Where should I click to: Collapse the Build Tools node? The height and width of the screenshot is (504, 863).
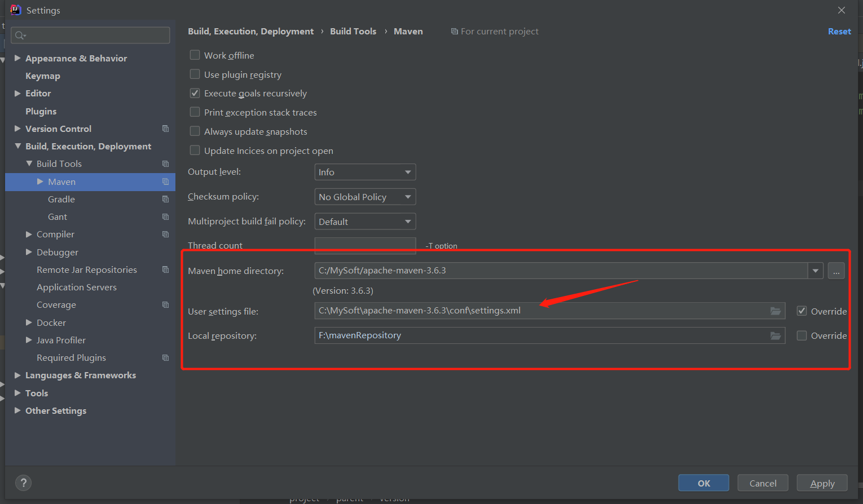[29, 163]
